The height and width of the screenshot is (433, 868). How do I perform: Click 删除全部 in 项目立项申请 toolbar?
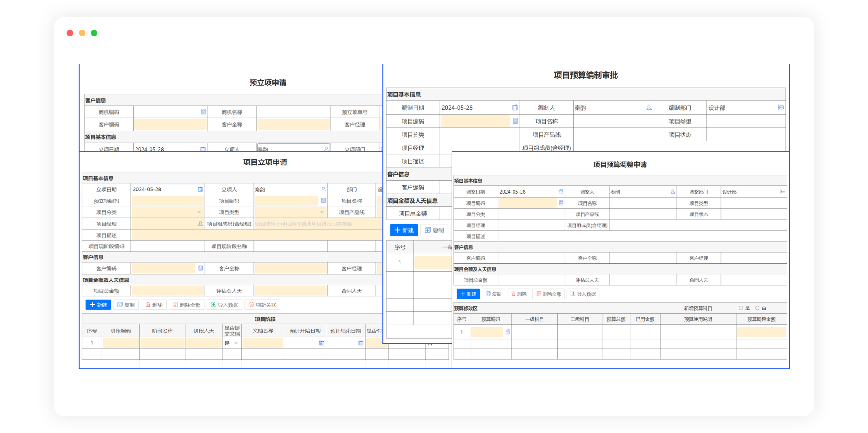[186, 305]
